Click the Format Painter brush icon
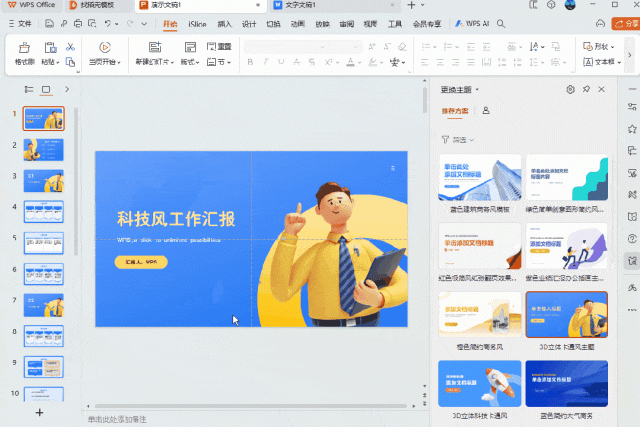640x427 pixels. pos(24,48)
